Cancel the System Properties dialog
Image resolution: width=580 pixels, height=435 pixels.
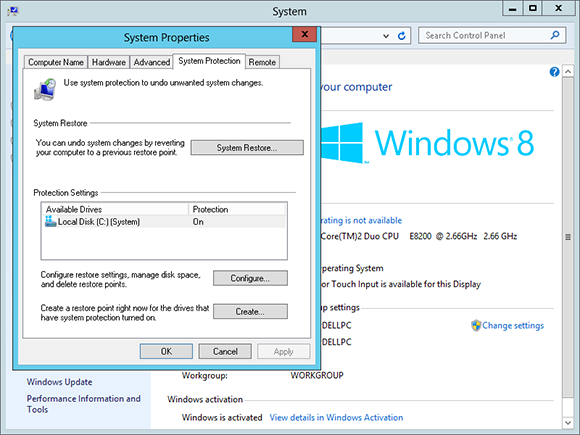pos(225,351)
